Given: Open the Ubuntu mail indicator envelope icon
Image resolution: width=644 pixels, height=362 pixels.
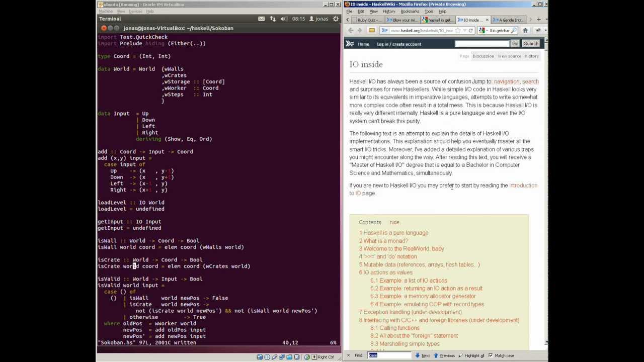Looking at the screenshot, I should tap(261, 19).
